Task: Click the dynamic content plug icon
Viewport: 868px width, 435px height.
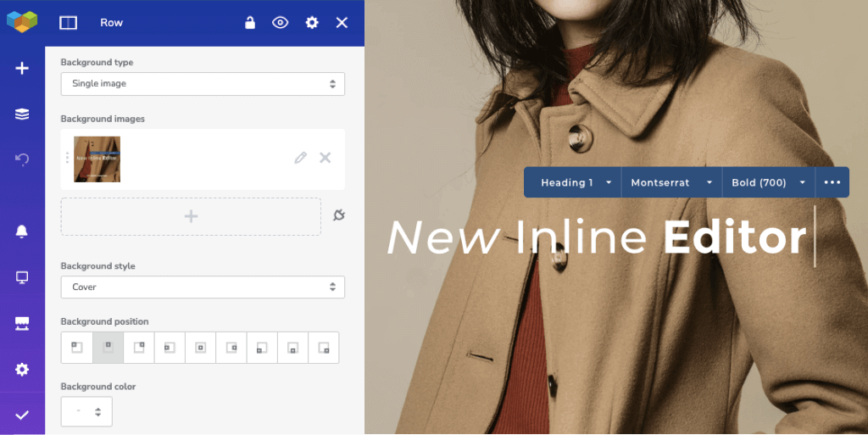Action: click(x=339, y=215)
